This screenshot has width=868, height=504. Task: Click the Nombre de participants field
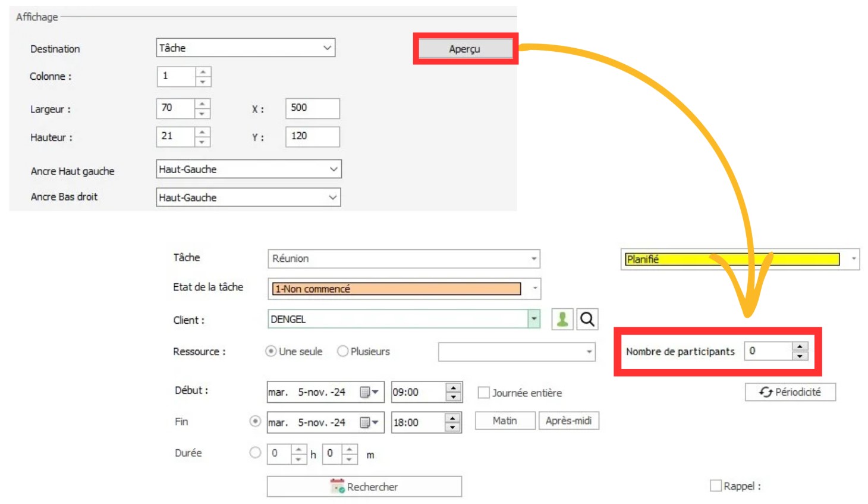pyautogui.click(x=769, y=351)
